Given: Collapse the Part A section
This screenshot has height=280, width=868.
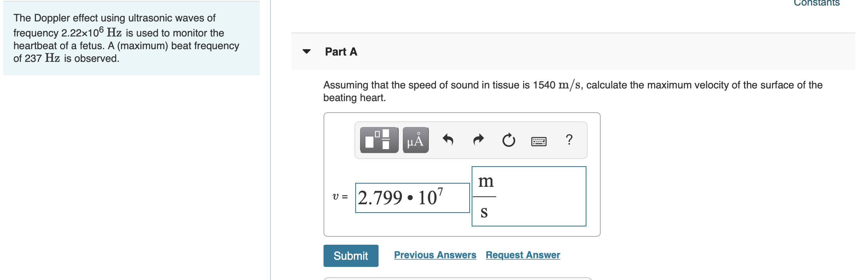Looking at the screenshot, I should (306, 52).
